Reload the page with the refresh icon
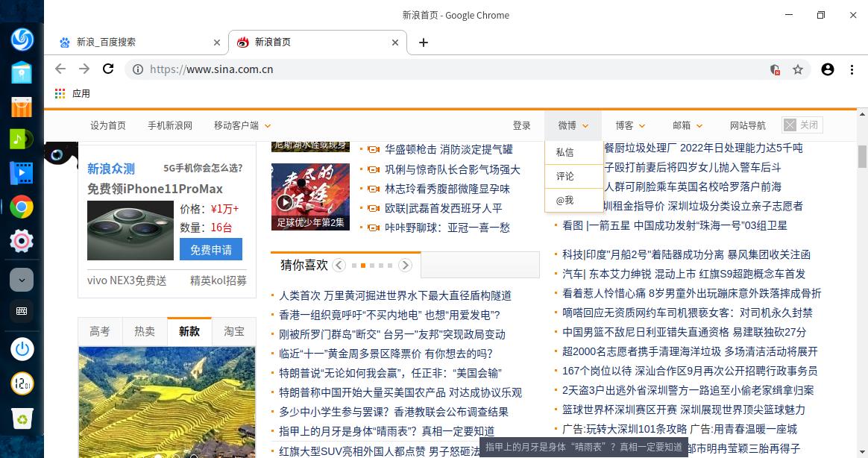 (x=108, y=69)
